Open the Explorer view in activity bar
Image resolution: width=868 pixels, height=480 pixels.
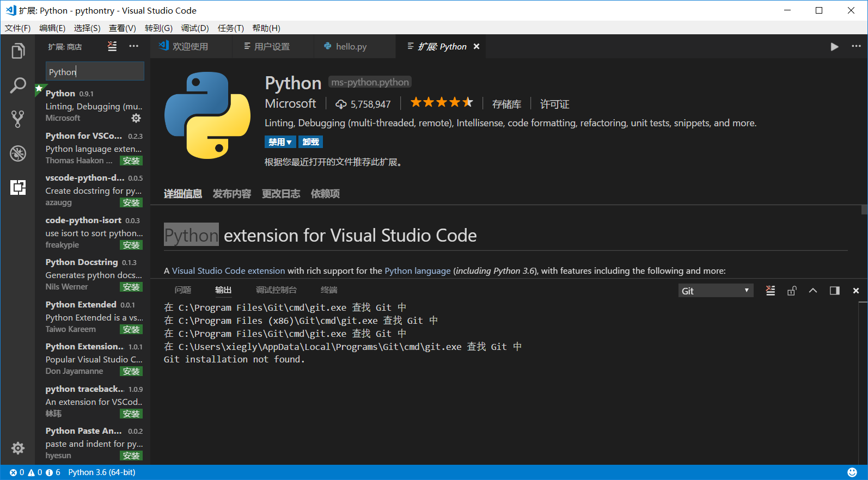point(18,51)
